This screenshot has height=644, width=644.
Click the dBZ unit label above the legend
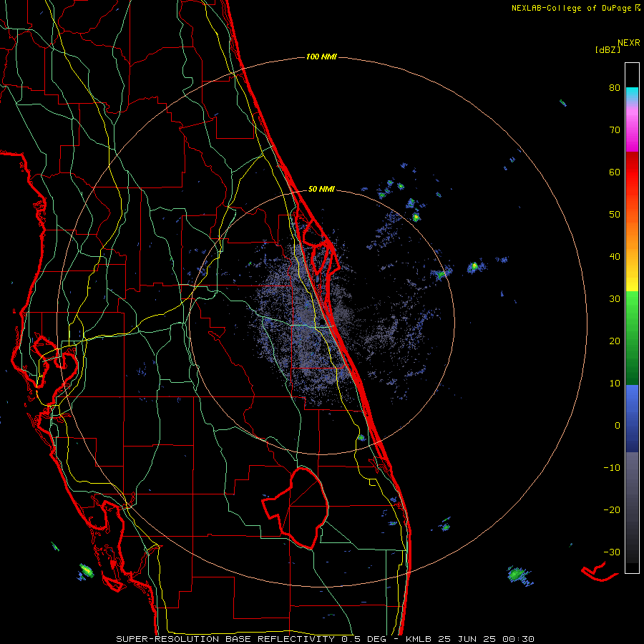pyautogui.click(x=608, y=50)
